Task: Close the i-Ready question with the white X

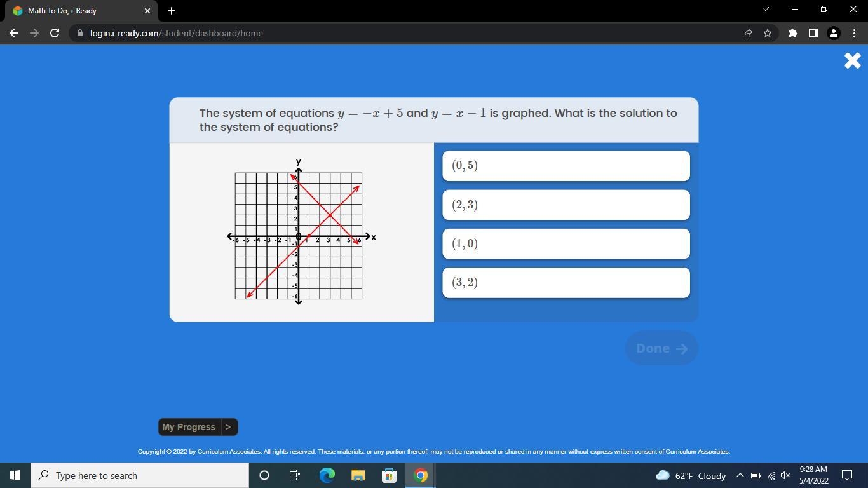Action: point(852,60)
